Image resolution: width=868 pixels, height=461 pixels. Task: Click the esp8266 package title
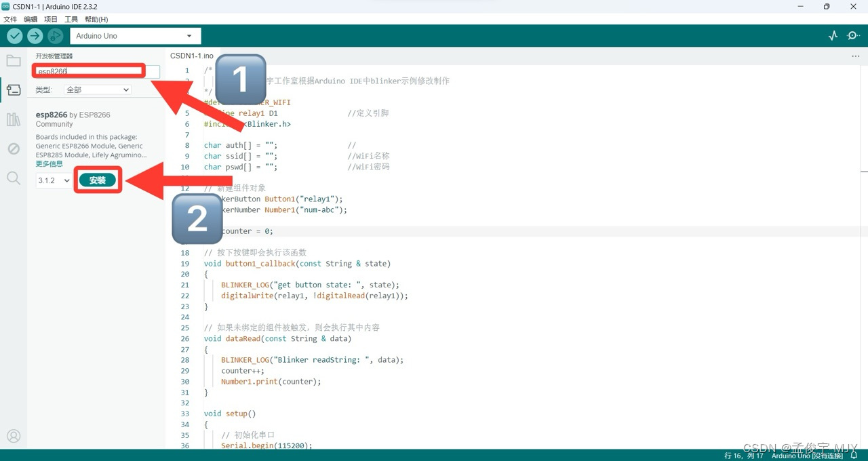(x=52, y=115)
